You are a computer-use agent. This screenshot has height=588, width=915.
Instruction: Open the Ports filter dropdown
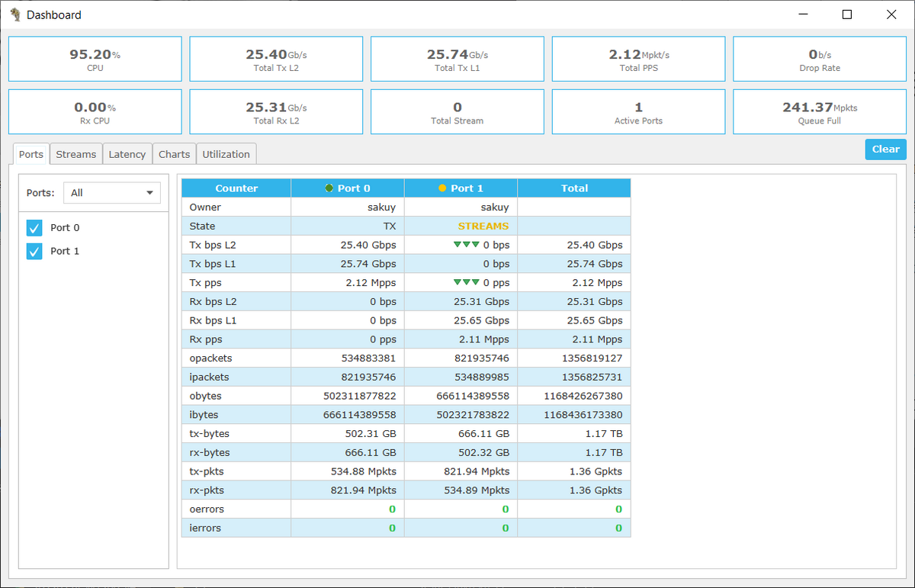pos(112,193)
